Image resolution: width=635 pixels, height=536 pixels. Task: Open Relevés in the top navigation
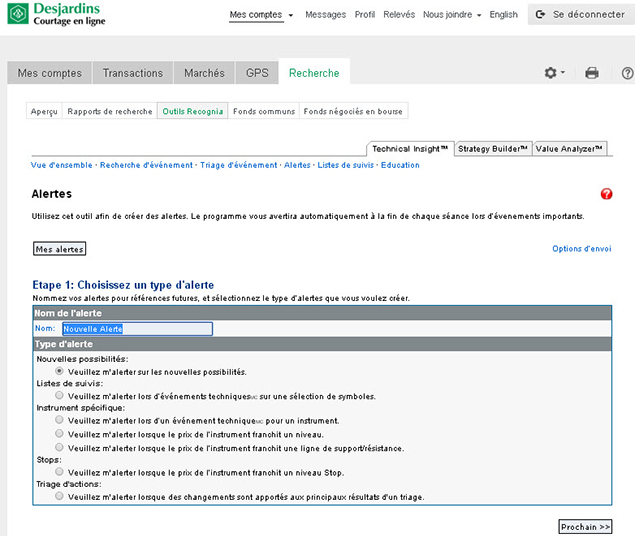click(399, 15)
